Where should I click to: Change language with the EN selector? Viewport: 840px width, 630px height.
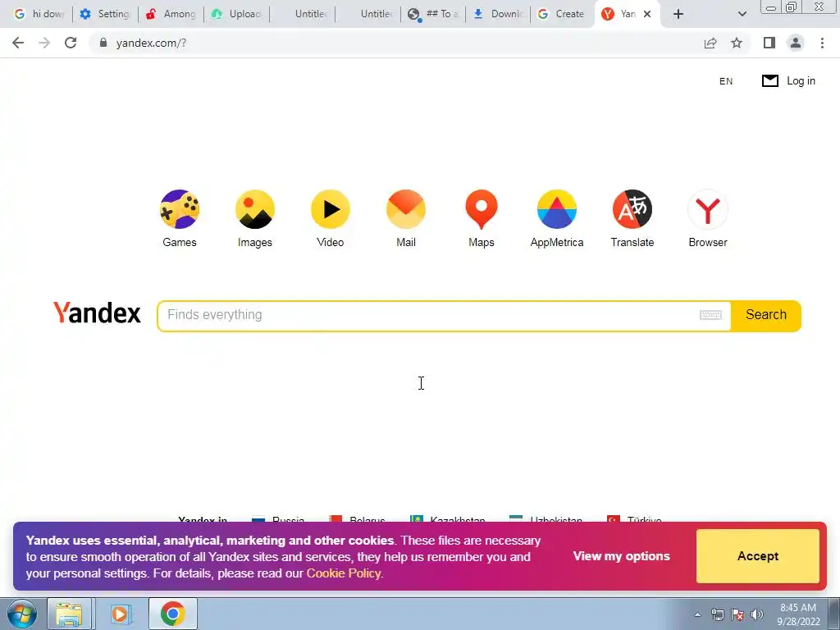726,81
